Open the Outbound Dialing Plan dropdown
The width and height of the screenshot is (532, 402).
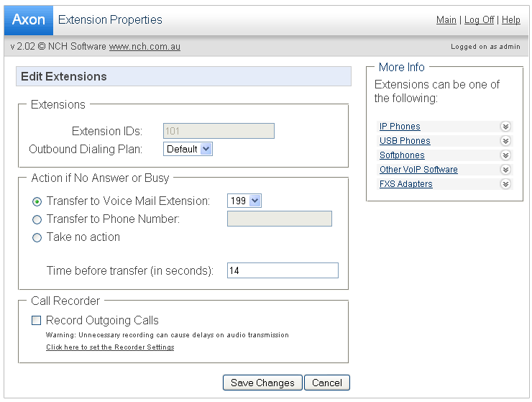[x=188, y=149]
